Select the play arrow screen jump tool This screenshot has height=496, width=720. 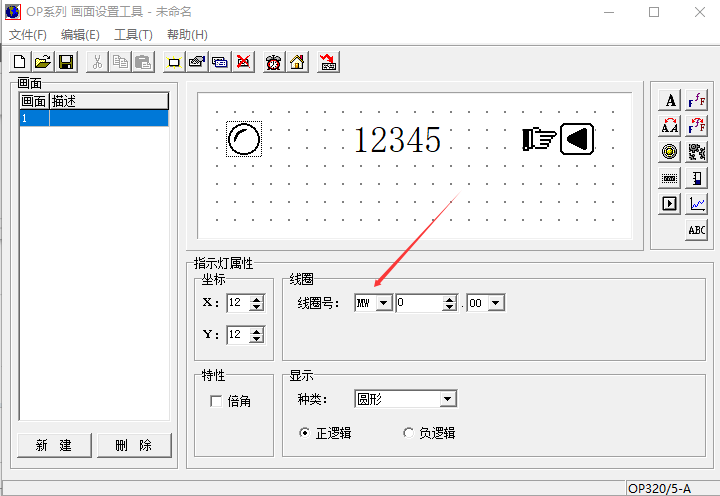pos(670,203)
